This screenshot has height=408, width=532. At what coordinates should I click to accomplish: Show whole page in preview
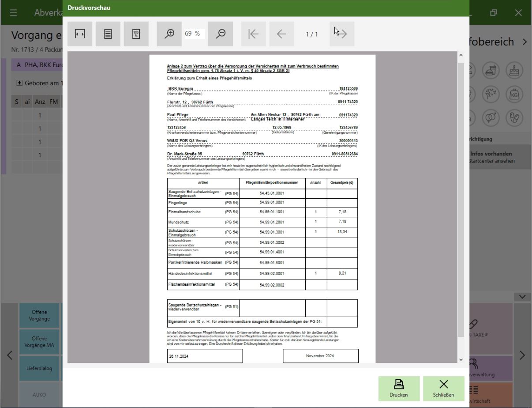pos(108,34)
